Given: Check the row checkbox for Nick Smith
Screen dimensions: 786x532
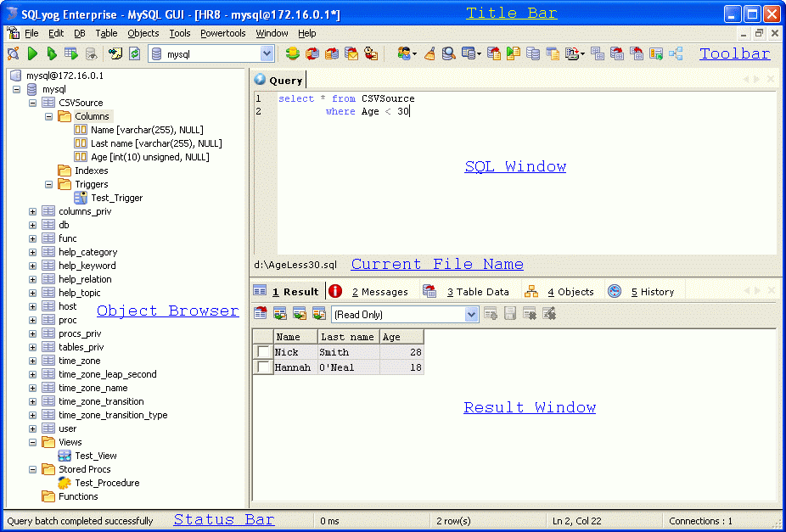Looking at the screenshot, I should click(264, 352).
